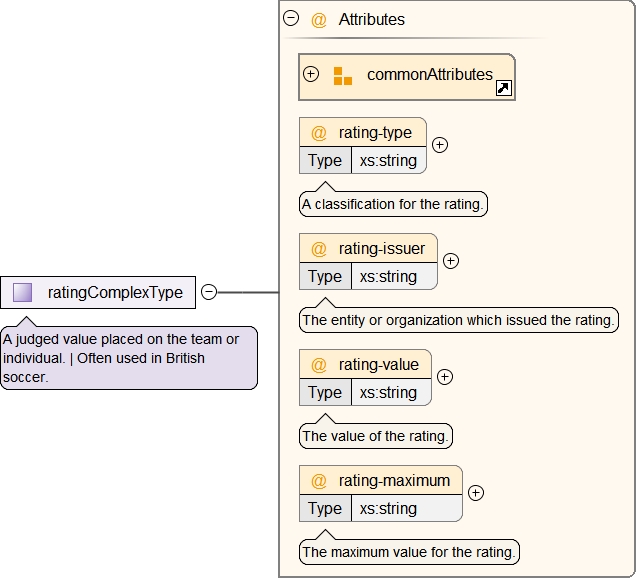The image size is (637, 579).
Task: Open the commonAttributes reference arrow icon
Action: [504, 89]
